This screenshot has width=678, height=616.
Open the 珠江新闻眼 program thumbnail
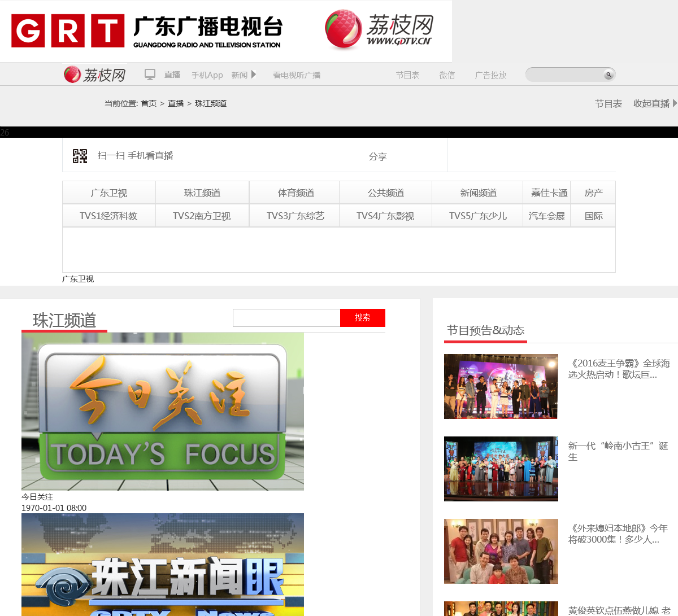pos(163,565)
